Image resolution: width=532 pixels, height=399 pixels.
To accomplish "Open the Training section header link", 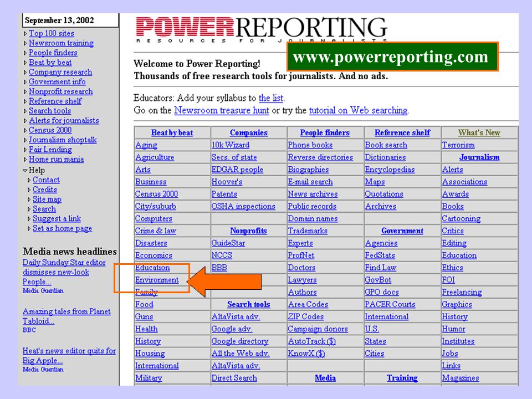I will coord(402,378).
